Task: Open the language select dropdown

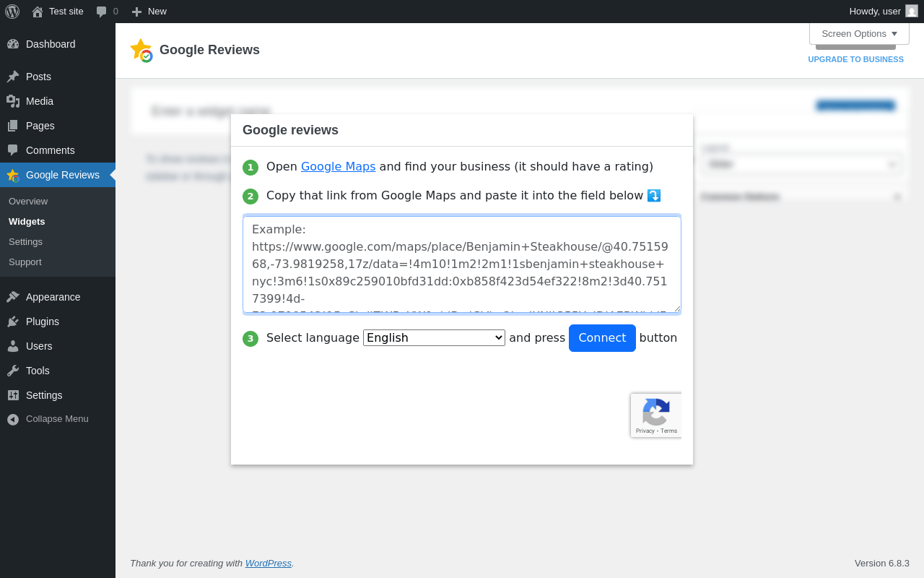Action: (434, 338)
